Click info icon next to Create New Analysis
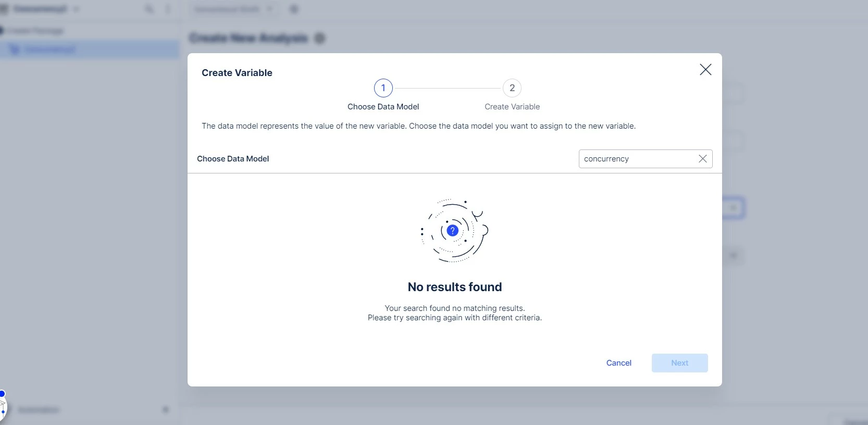The image size is (868, 425). coord(319,38)
